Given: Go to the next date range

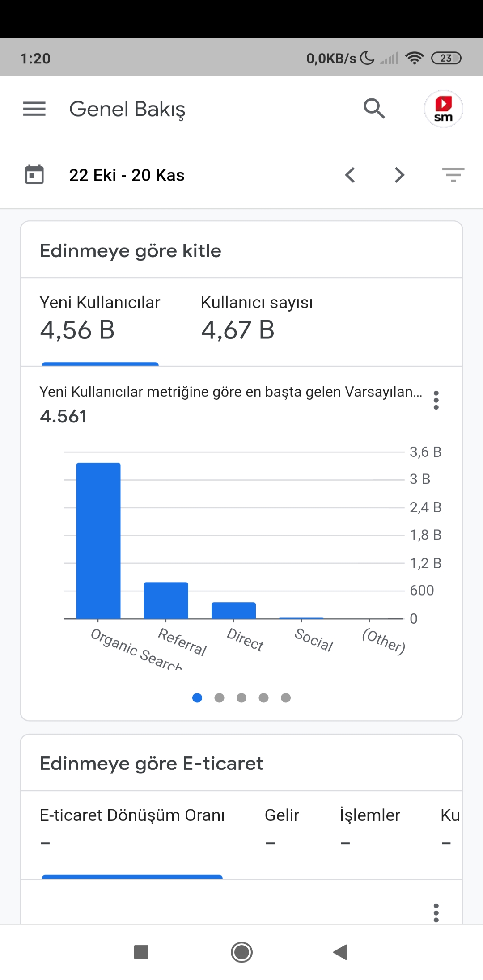Looking at the screenshot, I should click(399, 175).
